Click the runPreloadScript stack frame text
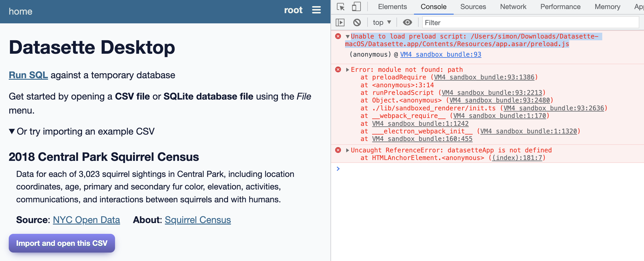The image size is (644, 261). click(403, 93)
